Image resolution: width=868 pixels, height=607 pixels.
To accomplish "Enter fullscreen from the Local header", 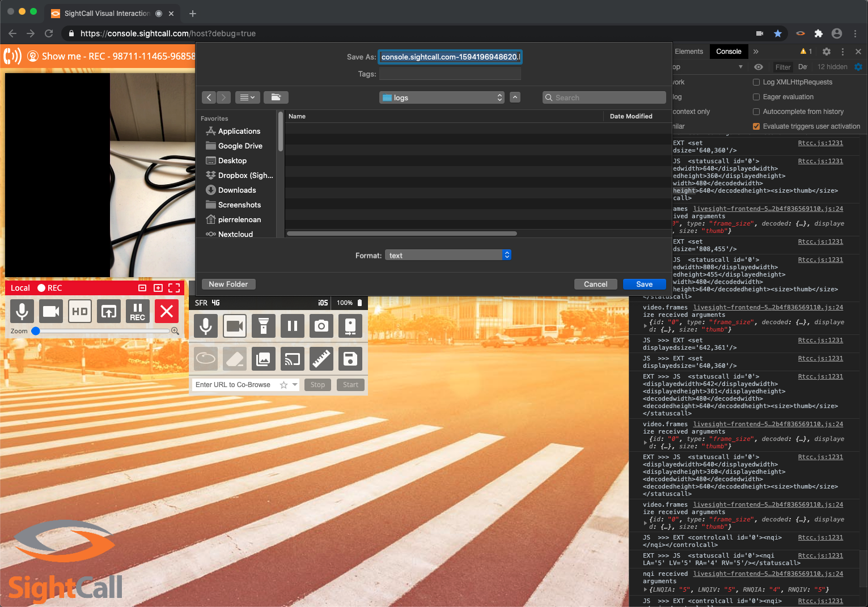I will [x=174, y=288].
